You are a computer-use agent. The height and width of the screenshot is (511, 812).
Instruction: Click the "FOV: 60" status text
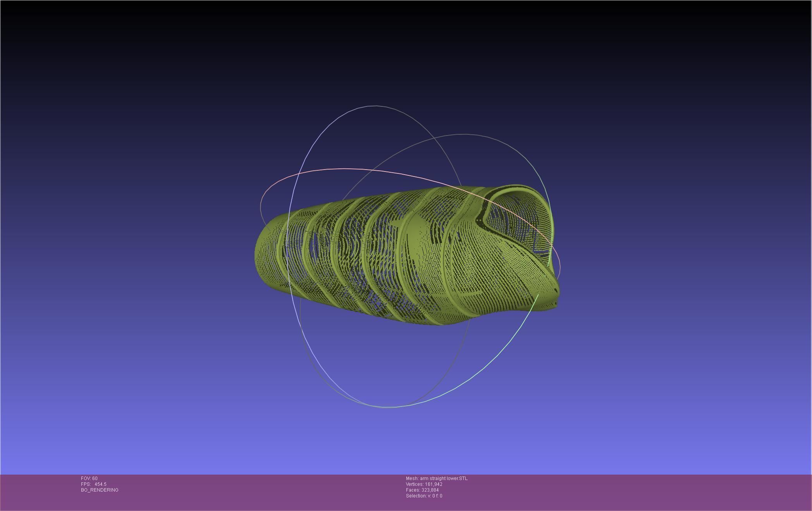point(89,478)
